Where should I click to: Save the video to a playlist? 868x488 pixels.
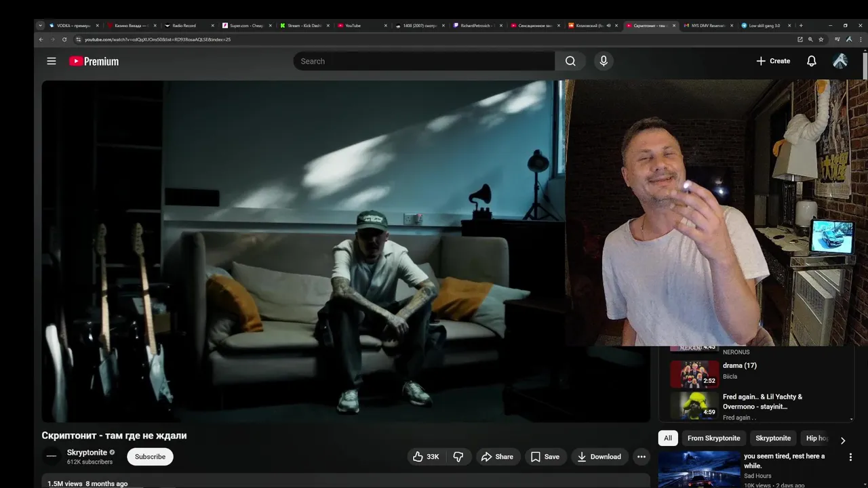point(545,457)
